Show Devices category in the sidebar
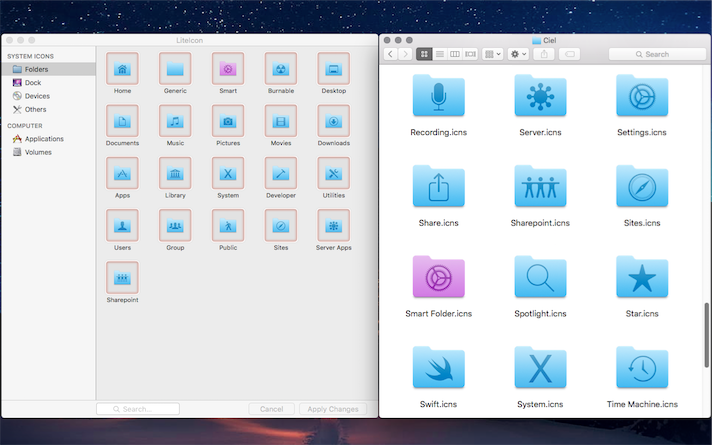Viewport: 712px width, 445px height. (48, 96)
